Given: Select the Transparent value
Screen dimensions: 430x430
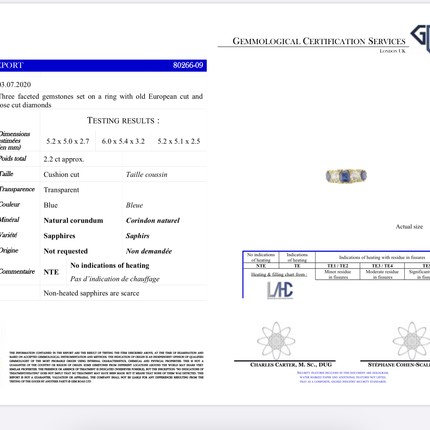Looking at the screenshot, I should pos(61,190).
